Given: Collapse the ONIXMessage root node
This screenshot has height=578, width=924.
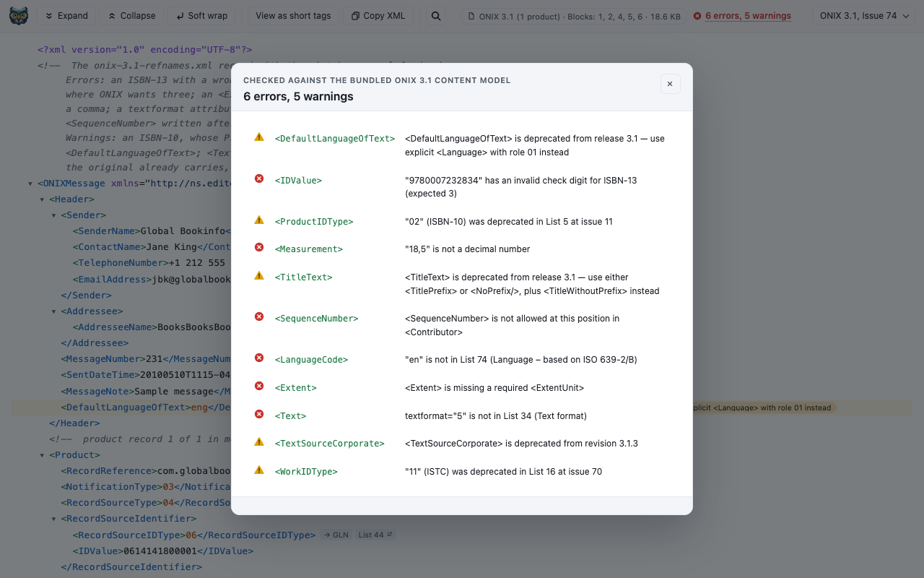Looking at the screenshot, I should (30, 184).
